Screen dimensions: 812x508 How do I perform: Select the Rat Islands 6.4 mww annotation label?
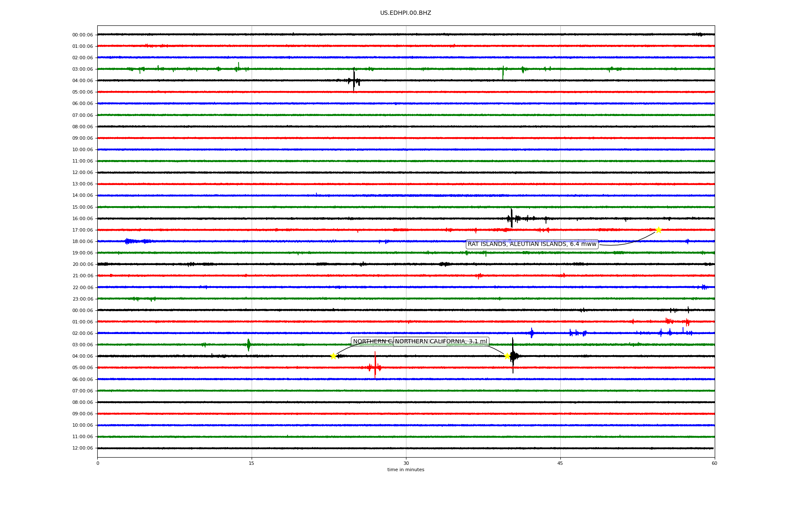pos(532,244)
